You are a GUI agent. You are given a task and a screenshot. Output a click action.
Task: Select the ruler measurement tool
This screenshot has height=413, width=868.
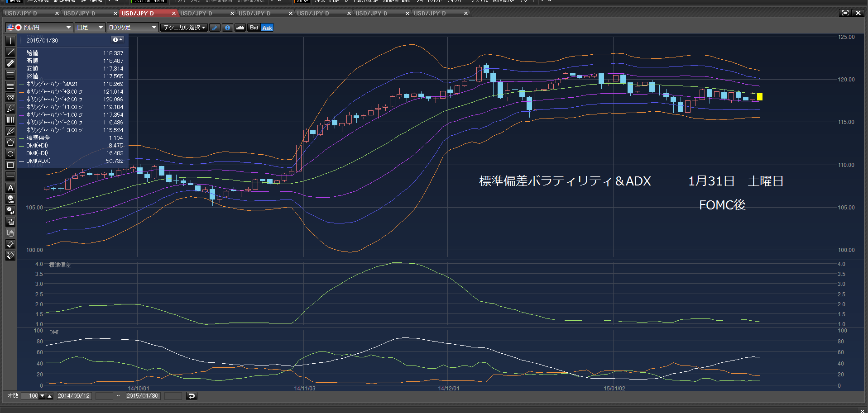pos(10,63)
